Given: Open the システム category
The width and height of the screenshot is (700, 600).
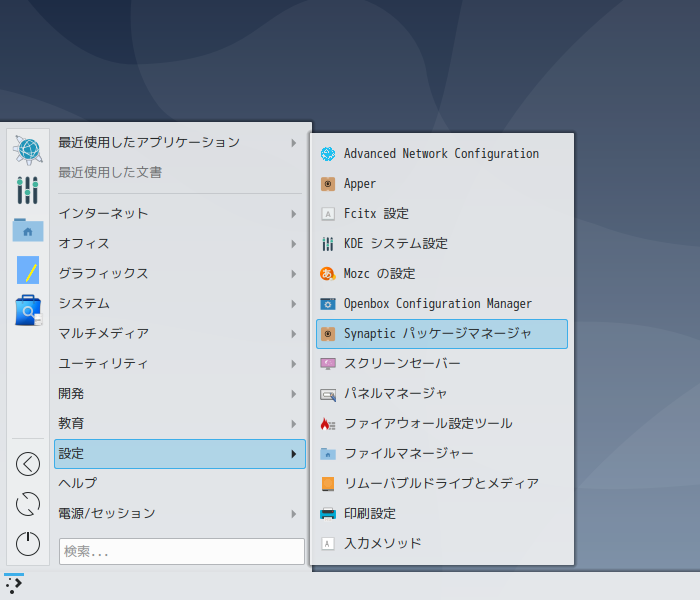Looking at the screenshot, I should click(x=180, y=304).
